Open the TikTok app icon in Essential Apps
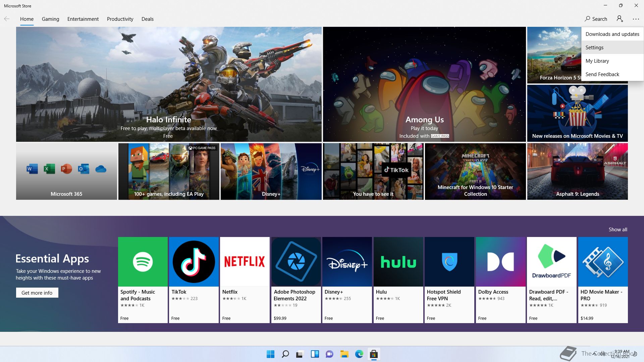The width and height of the screenshot is (644, 362). [194, 262]
